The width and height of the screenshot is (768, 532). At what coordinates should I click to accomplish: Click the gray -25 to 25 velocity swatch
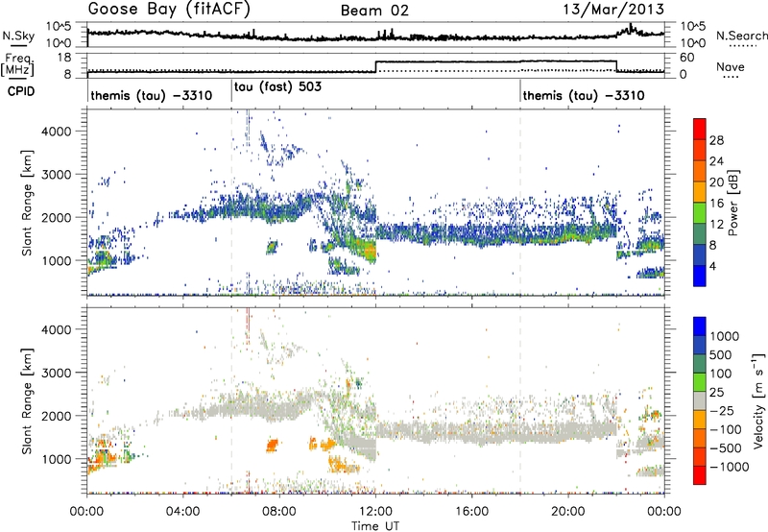(700, 401)
